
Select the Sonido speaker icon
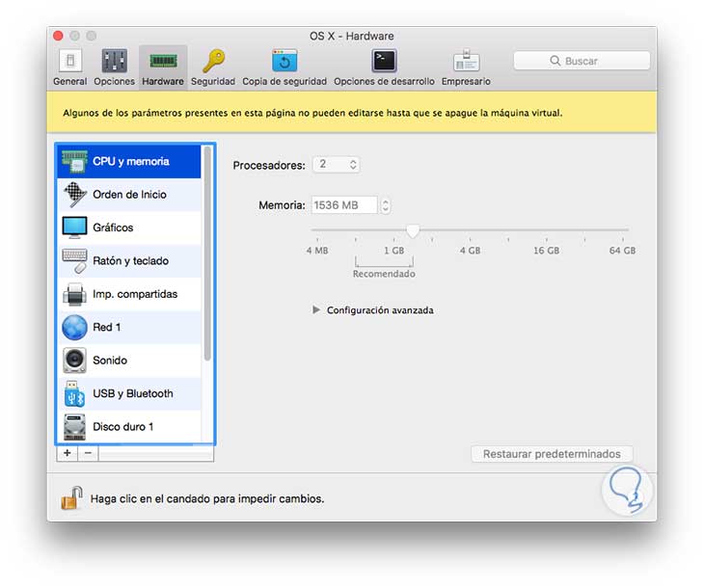74,361
